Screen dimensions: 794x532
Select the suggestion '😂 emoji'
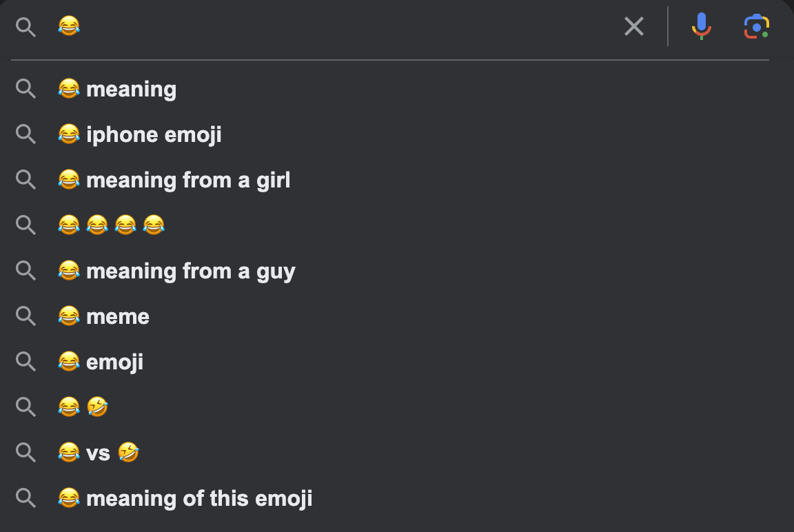(x=100, y=362)
